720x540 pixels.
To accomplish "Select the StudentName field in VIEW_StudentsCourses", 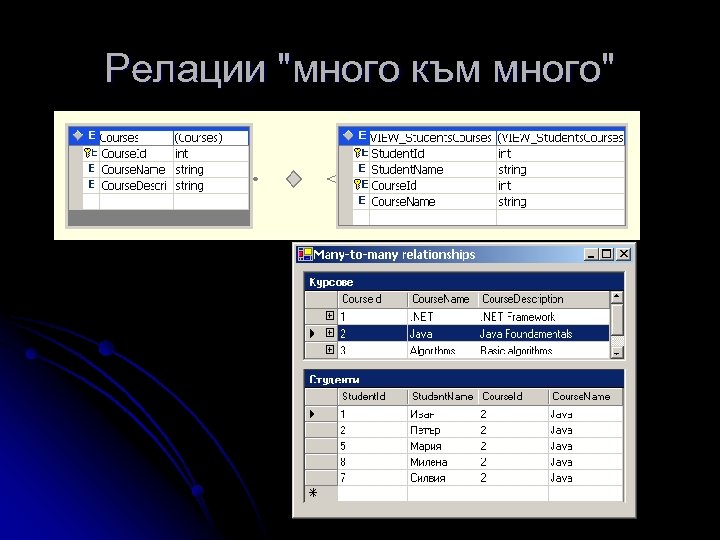I will [433, 169].
